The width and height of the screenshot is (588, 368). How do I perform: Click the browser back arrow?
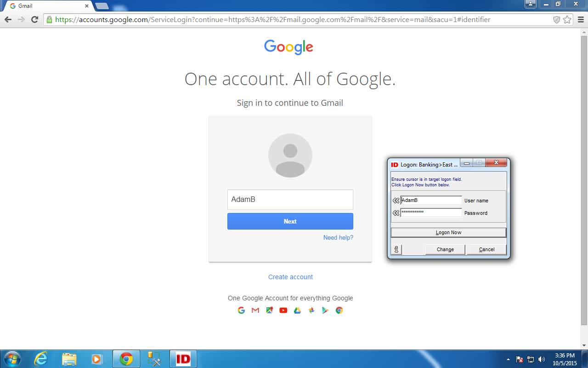pos(8,19)
